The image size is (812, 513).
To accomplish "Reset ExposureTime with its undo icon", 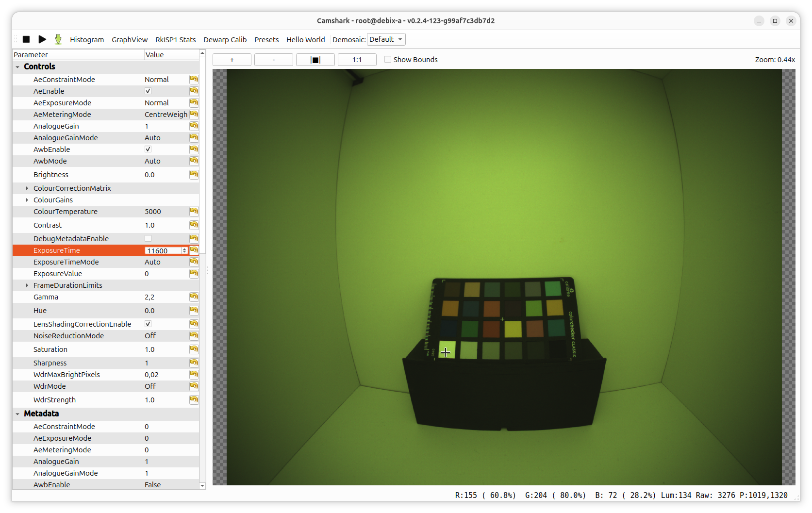I will [194, 250].
